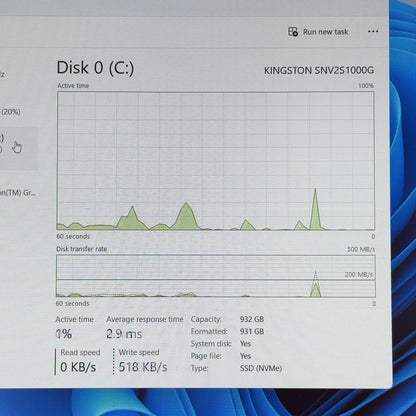Click the SSD (NVMe) type value
Image resolution: width=416 pixels, height=416 pixels.
(x=261, y=368)
